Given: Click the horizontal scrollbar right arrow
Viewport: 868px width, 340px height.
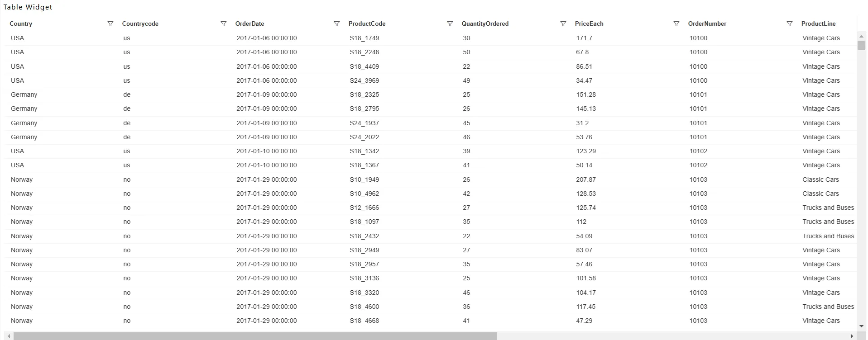Looking at the screenshot, I should pos(852,336).
